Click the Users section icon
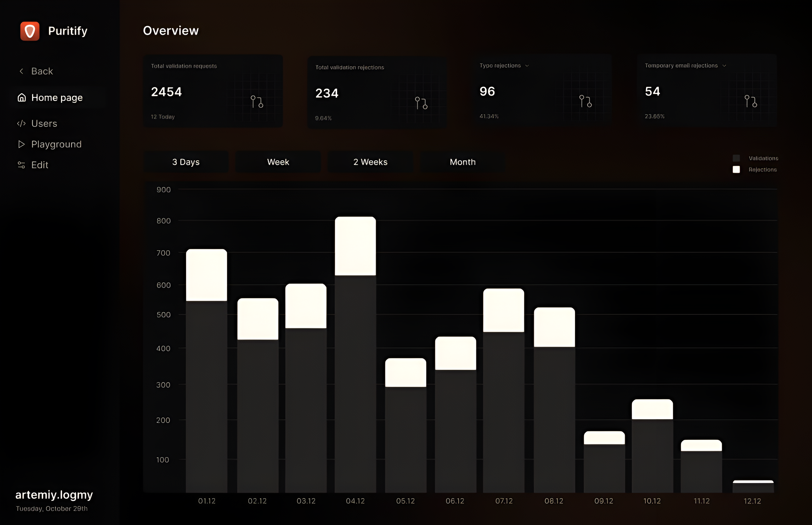Screen dimensions: 812x525 [21, 123]
